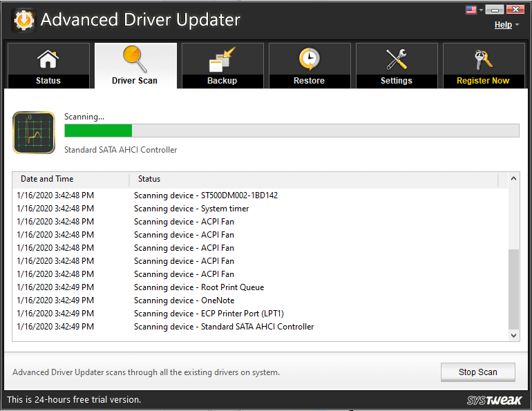Screen dimensions: 532x411
Task: Click the Backup folders icon
Action: (222, 59)
